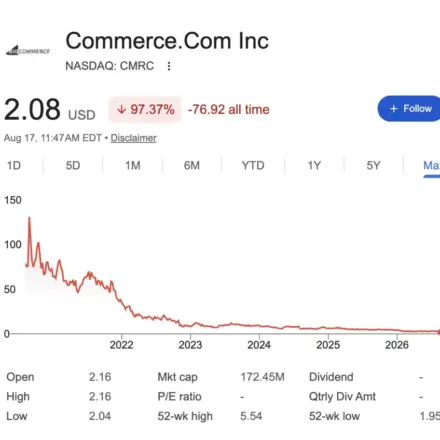The height and width of the screenshot is (440, 440).
Task: Click the Commerce company logo
Action: coord(28,50)
